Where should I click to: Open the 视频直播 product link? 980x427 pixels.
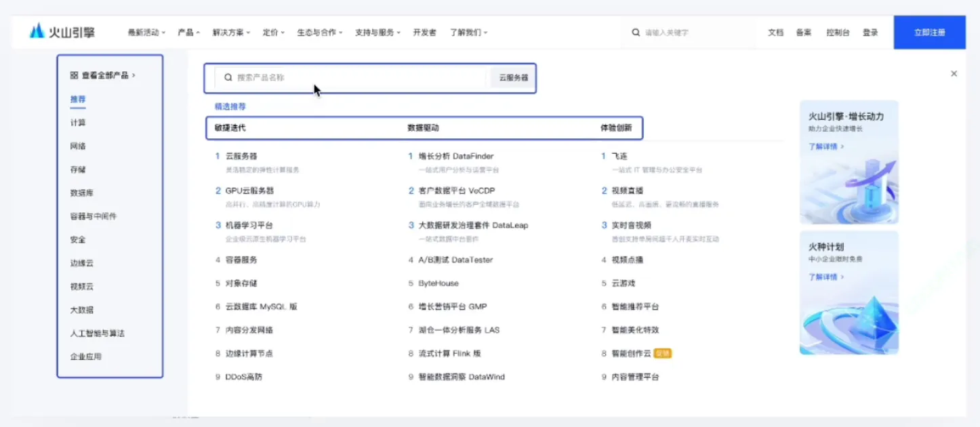tap(627, 190)
